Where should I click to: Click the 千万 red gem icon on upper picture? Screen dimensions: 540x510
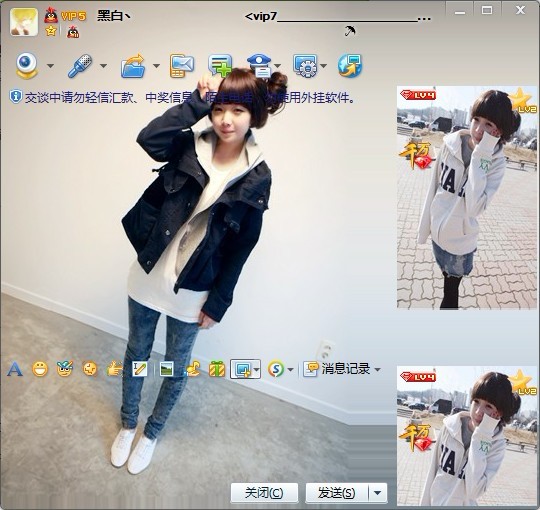pos(416,156)
